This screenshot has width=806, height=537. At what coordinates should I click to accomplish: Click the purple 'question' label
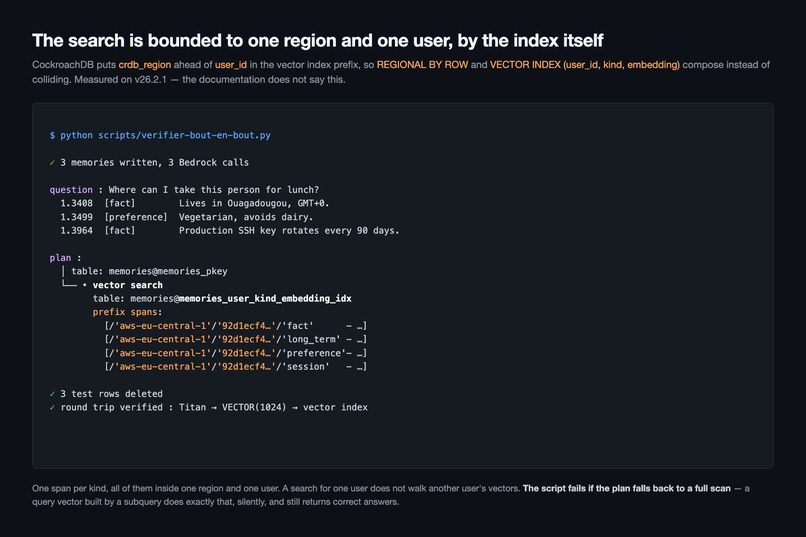click(71, 190)
